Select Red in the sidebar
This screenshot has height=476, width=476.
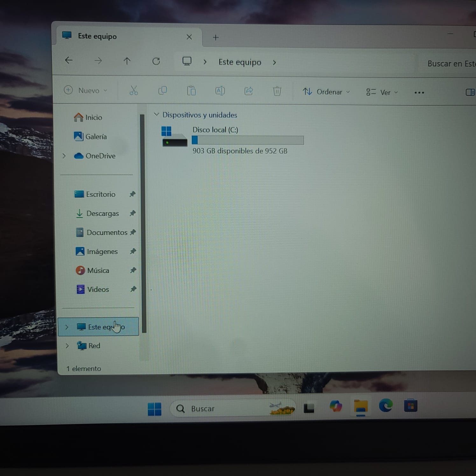click(89, 346)
